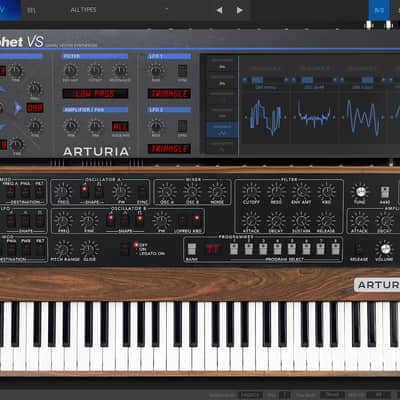The image size is (400, 400).
Task: Toggle Oscillator A SYNC switch
Action: (142, 191)
